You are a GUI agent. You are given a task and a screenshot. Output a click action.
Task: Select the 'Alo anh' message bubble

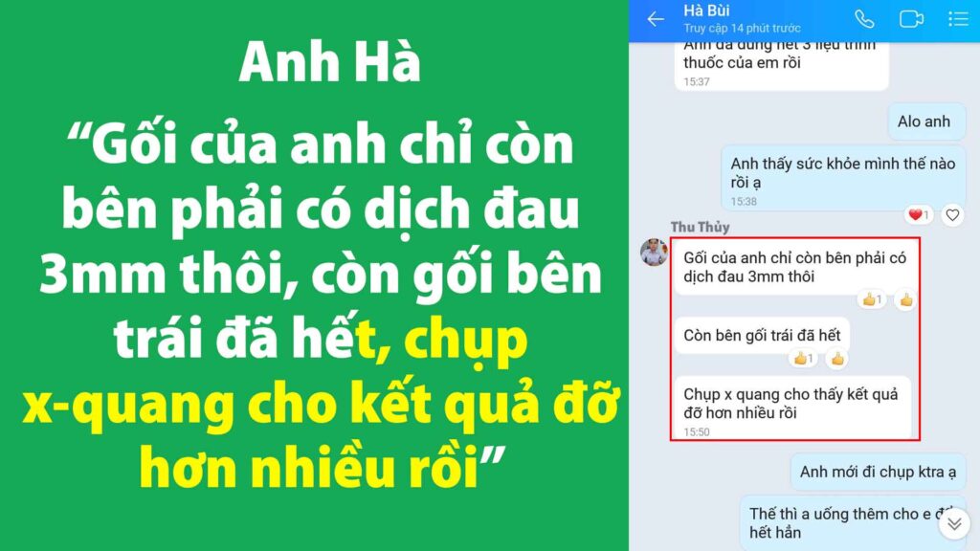(926, 121)
